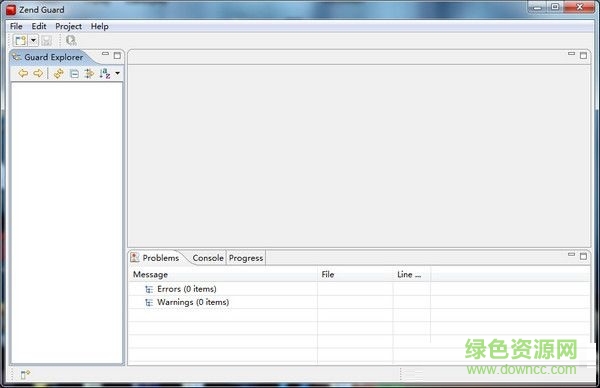The image size is (600, 388).
Task: Switch to the Problems tab
Action: click(x=155, y=258)
